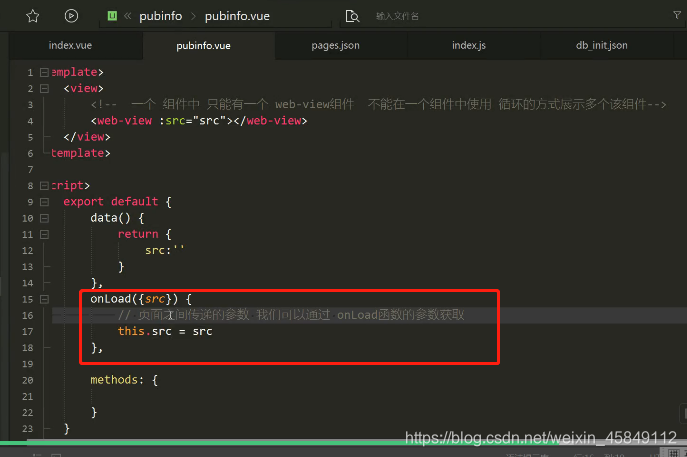Image resolution: width=687 pixels, height=457 pixels.
Task: Click the pubinfo.vue breadcrumb item
Action: [x=237, y=16]
